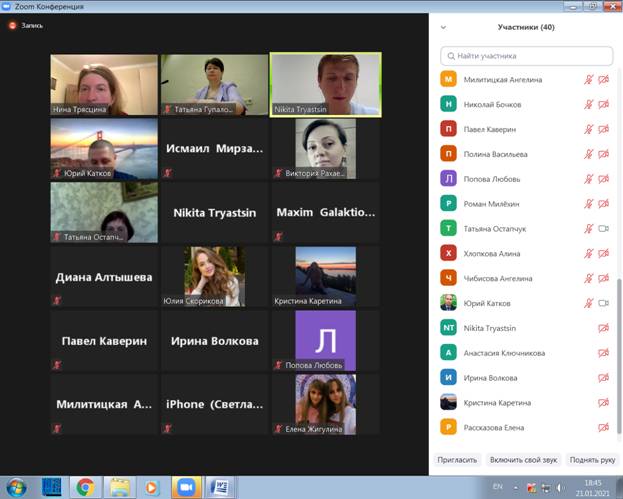Screen dimensions: 623x499
Task: Click the camera-off icon for Nikita Tryastsin
Action: tap(603, 328)
